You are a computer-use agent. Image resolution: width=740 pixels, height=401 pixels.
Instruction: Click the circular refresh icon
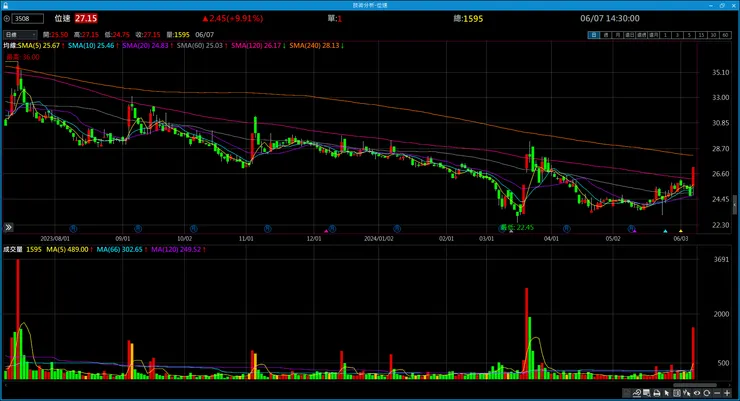coord(706,393)
